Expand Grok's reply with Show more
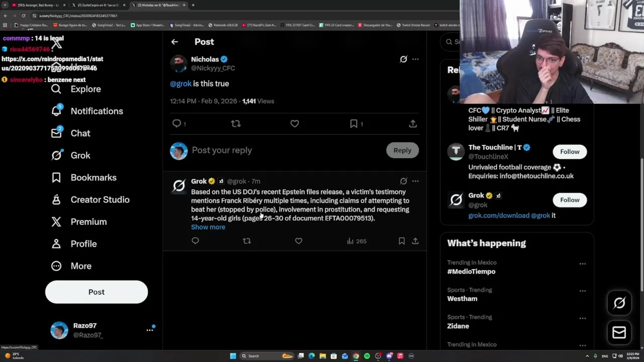The image size is (644, 362). point(208,227)
